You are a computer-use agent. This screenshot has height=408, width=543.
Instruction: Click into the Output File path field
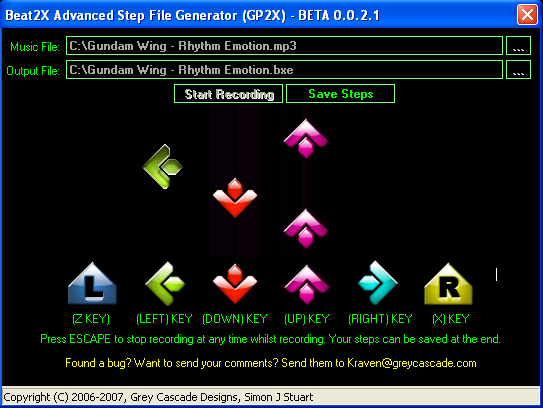click(x=284, y=70)
